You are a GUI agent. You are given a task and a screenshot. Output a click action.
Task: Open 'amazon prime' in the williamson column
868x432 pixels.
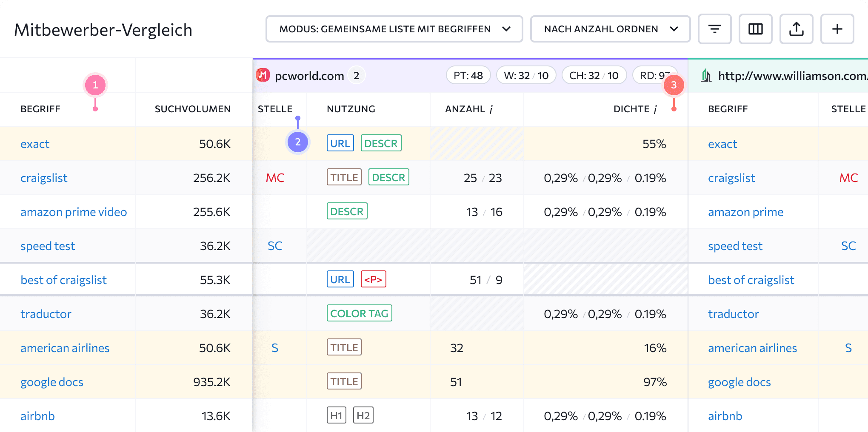(x=745, y=212)
